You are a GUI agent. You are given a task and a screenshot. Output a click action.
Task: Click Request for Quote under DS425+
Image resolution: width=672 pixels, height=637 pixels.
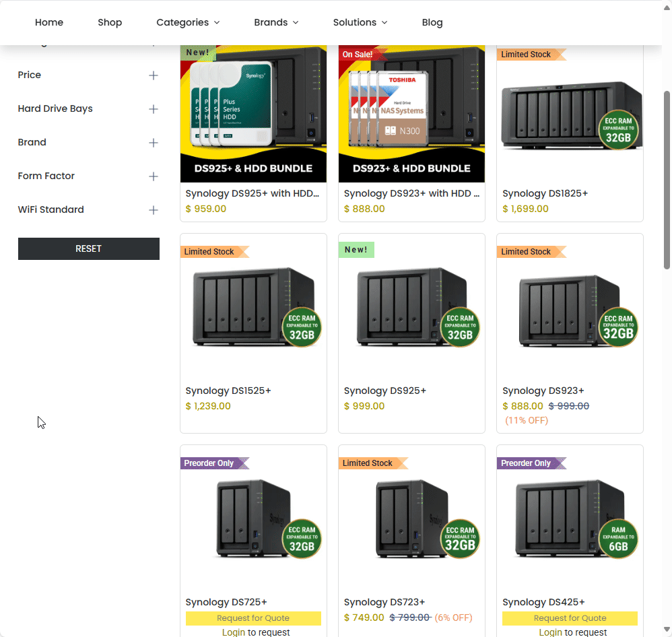point(570,618)
